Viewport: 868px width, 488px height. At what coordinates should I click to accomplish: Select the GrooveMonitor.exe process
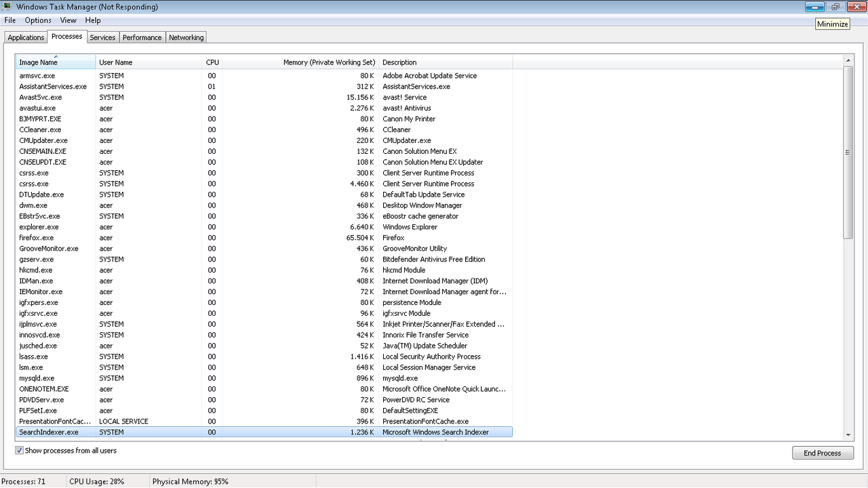264,249
